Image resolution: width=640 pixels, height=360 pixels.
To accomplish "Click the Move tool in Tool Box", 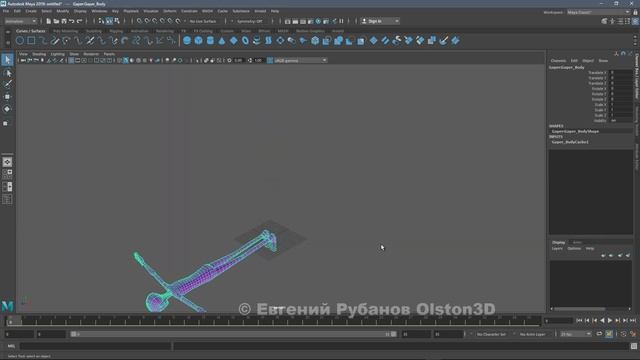I will (7, 97).
